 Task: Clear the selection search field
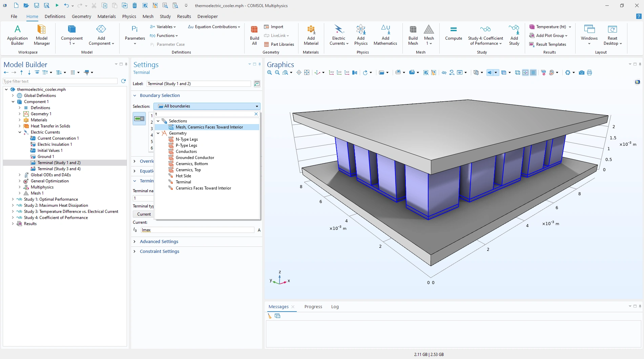(256, 114)
